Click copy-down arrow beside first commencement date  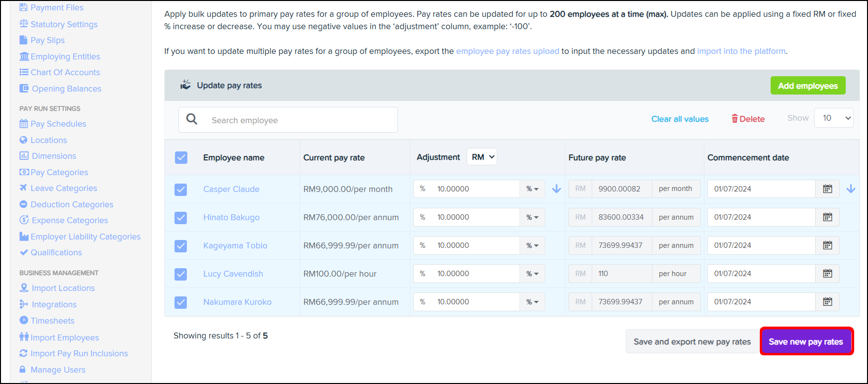(850, 189)
